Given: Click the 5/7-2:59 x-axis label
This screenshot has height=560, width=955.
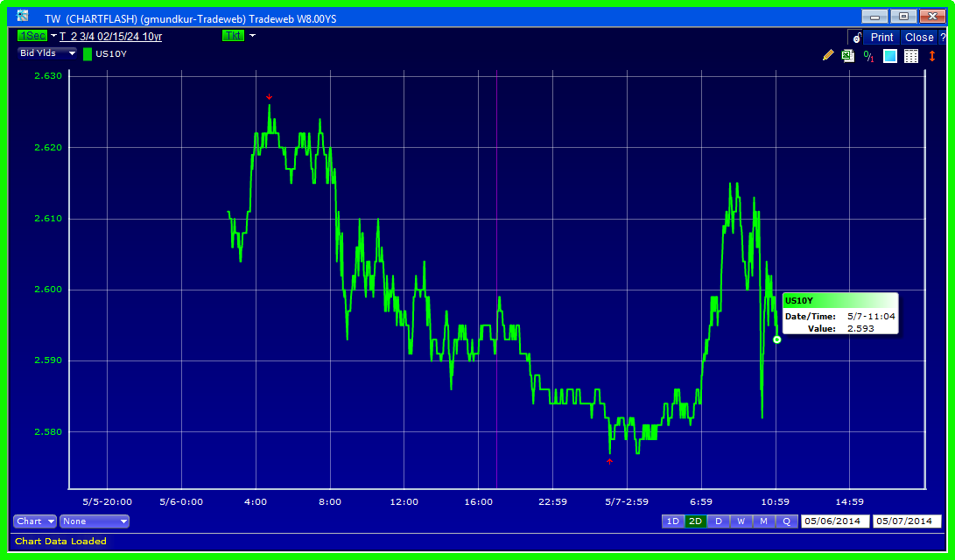Looking at the screenshot, I should point(627,502).
